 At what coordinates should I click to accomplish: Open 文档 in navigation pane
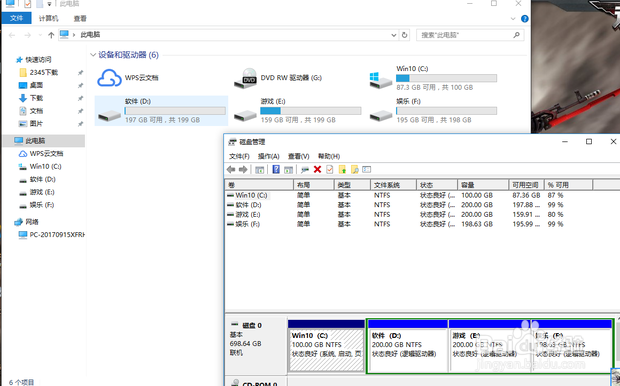(36, 111)
